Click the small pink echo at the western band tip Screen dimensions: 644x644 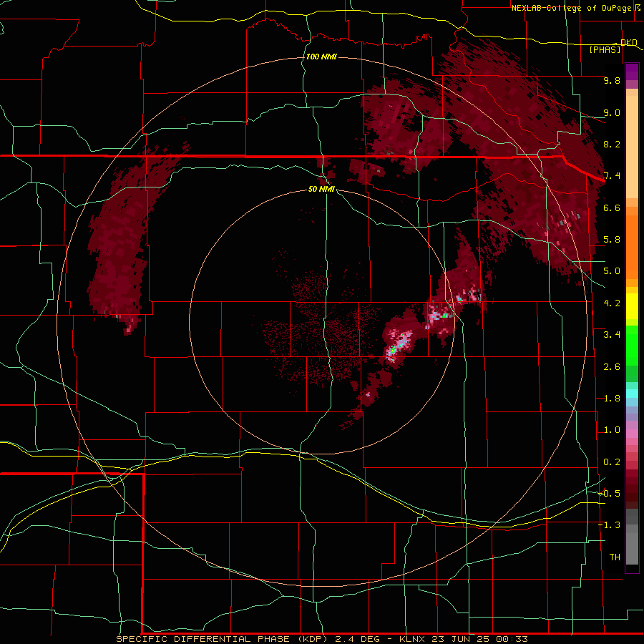click(130, 327)
